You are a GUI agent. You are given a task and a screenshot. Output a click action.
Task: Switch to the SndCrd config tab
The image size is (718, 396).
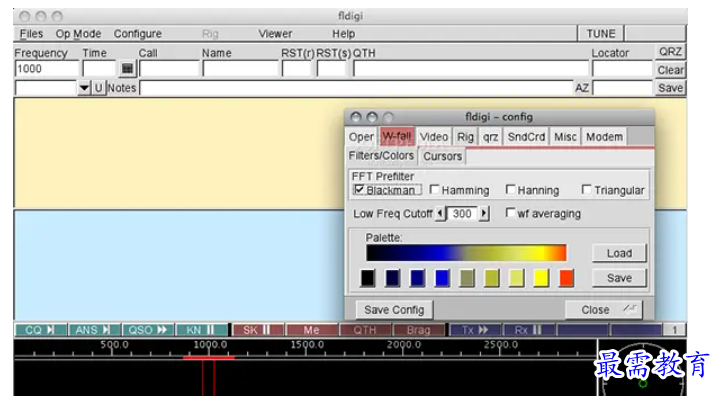pos(526,137)
